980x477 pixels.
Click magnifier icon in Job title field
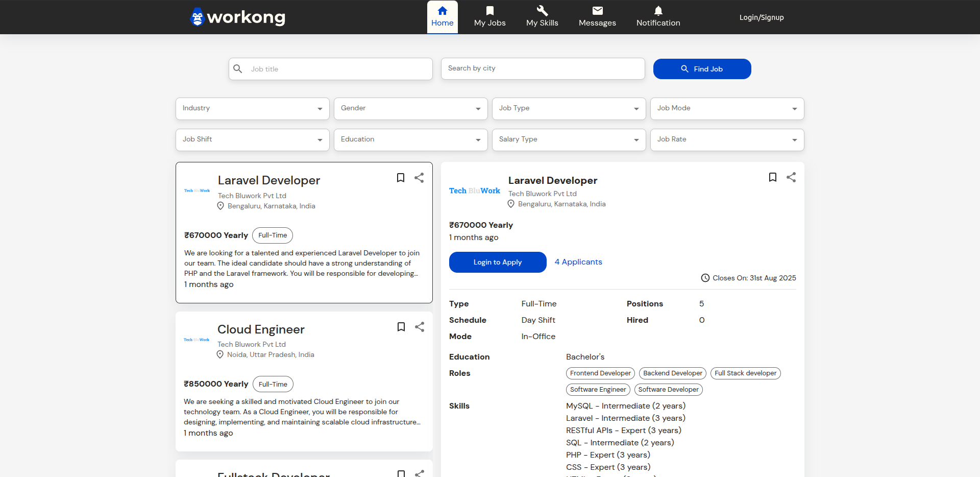coord(238,68)
